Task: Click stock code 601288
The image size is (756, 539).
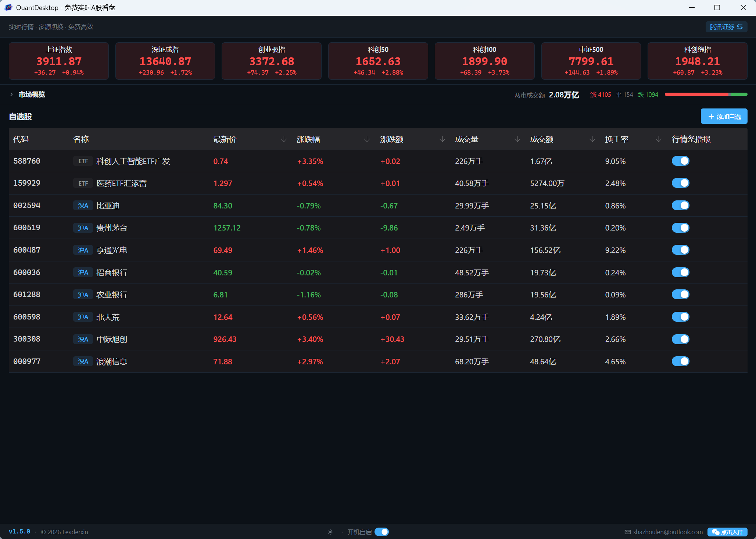Action: click(x=27, y=295)
